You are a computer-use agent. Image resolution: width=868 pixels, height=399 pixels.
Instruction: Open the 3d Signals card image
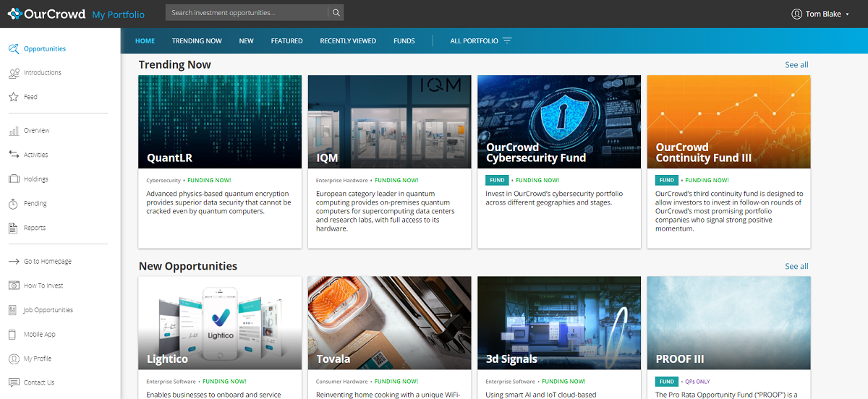point(559,323)
